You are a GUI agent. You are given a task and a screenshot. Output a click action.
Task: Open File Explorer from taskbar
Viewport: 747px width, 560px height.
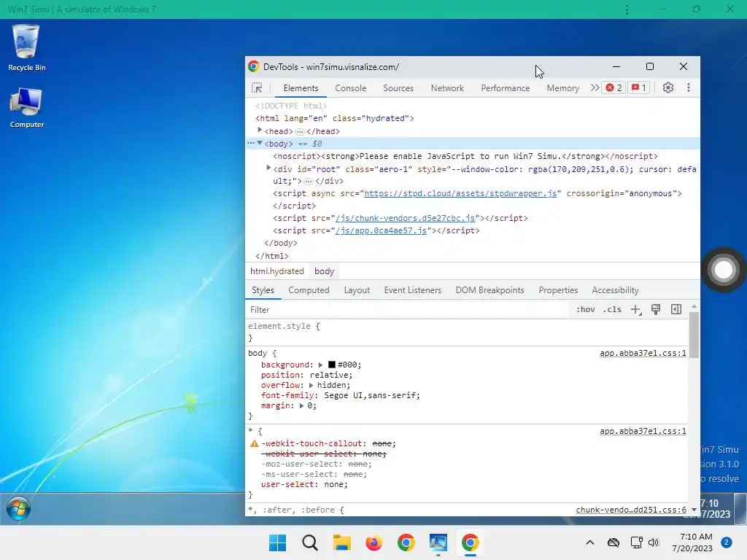[x=341, y=542]
